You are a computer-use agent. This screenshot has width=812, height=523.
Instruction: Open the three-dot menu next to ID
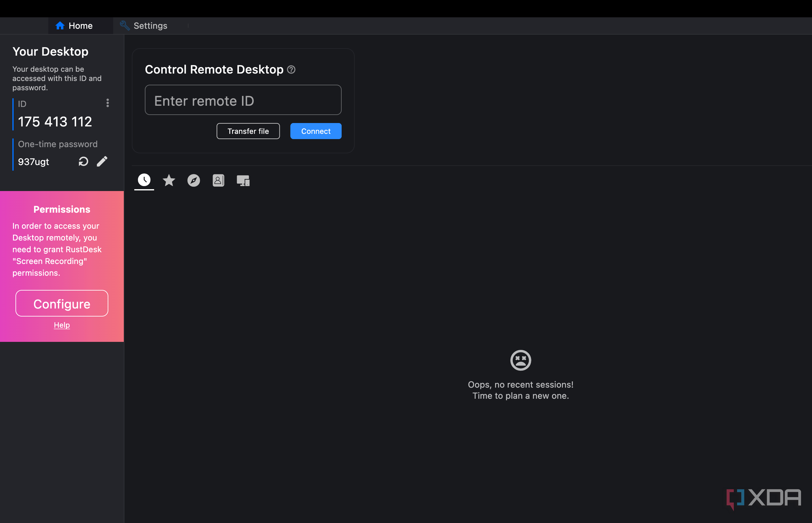pos(108,103)
